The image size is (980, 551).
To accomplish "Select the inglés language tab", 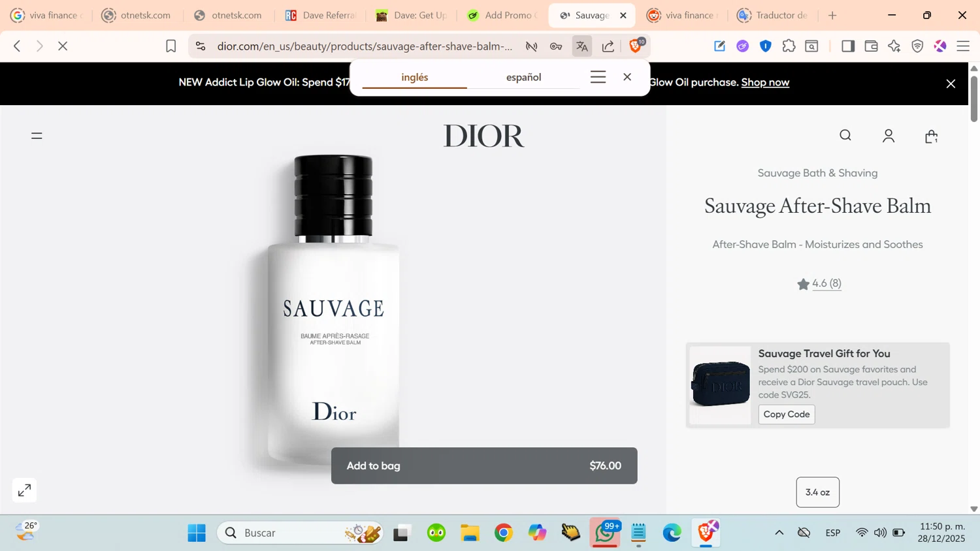I will tap(415, 77).
